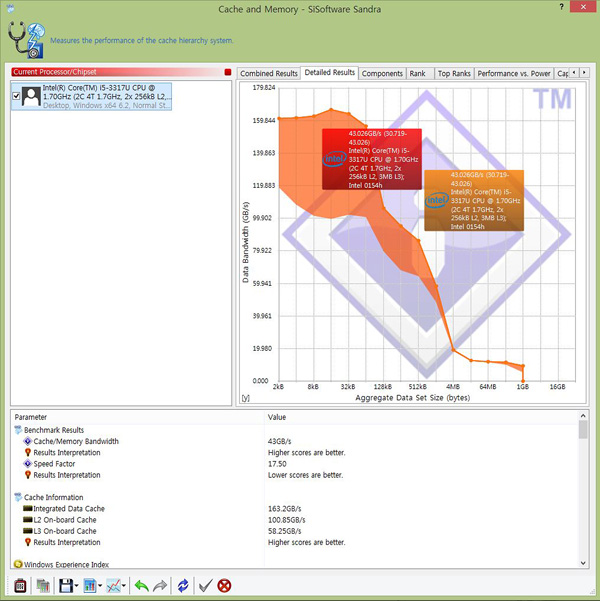Viewport: 600px width, 601px height.
Task: Open the Performance vs. Power tab
Action: [514, 73]
